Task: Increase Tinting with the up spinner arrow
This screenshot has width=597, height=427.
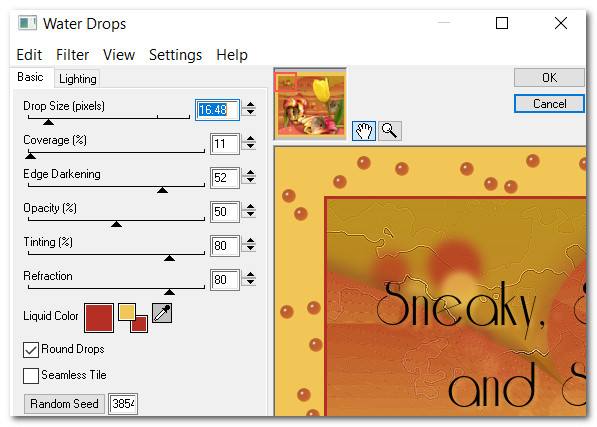Action: (250, 241)
